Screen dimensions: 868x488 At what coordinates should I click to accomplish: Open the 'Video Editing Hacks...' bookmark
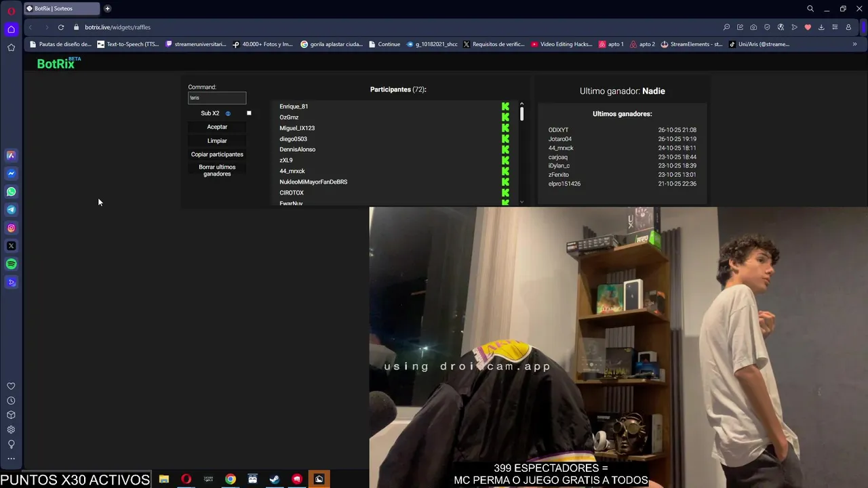click(561, 44)
